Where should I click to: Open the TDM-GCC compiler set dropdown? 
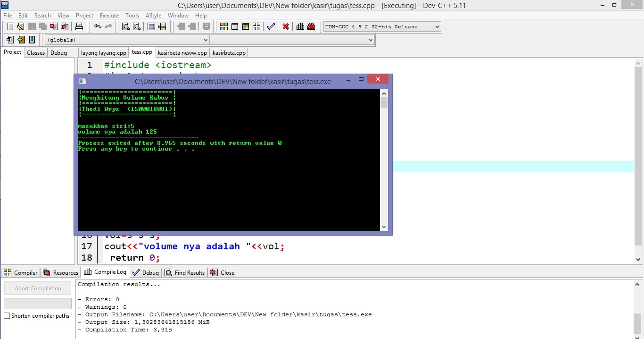click(x=382, y=26)
